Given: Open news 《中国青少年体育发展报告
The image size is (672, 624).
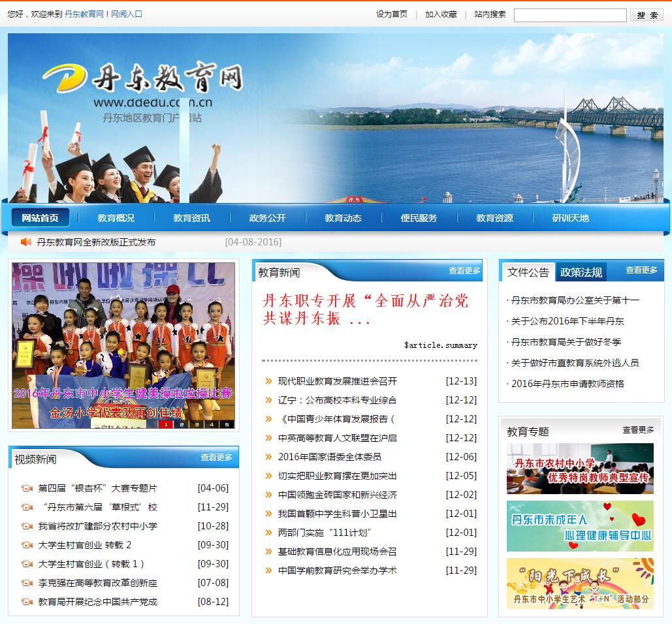Looking at the screenshot, I should pos(336,419).
